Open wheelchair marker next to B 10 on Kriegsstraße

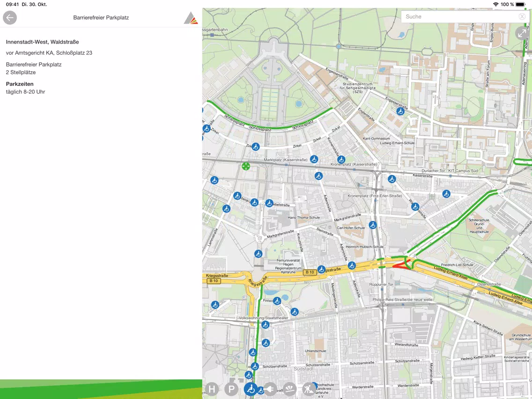(321, 270)
